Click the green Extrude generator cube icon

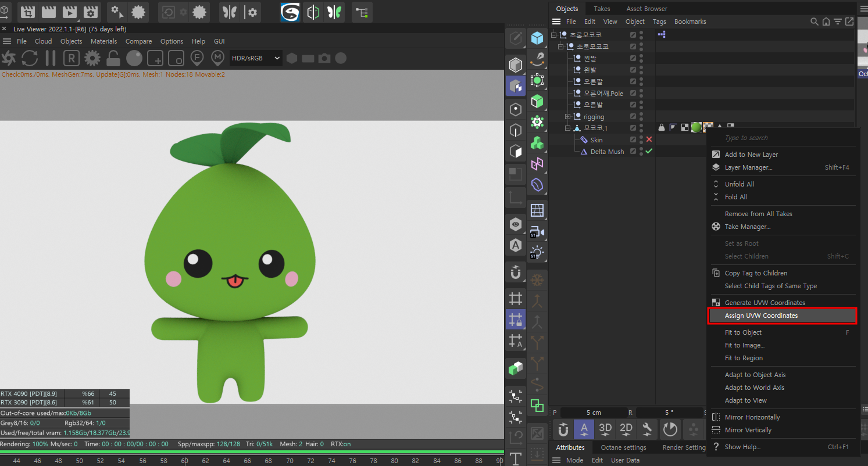click(x=537, y=101)
